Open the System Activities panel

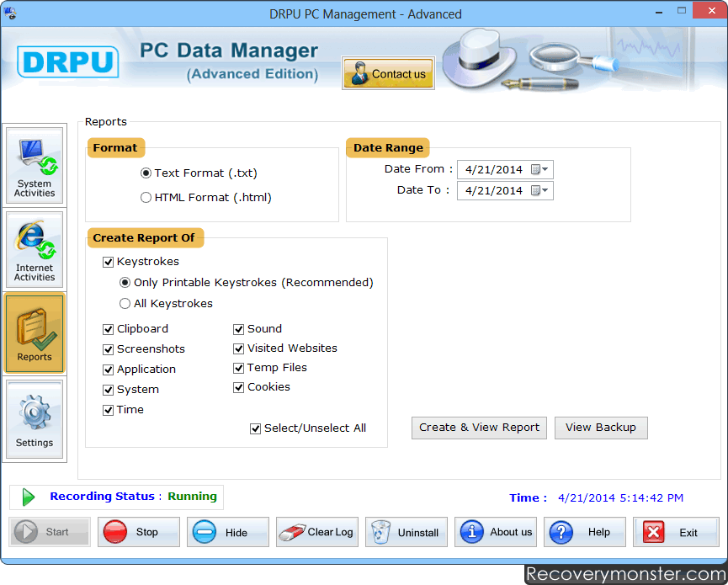(x=35, y=166)
